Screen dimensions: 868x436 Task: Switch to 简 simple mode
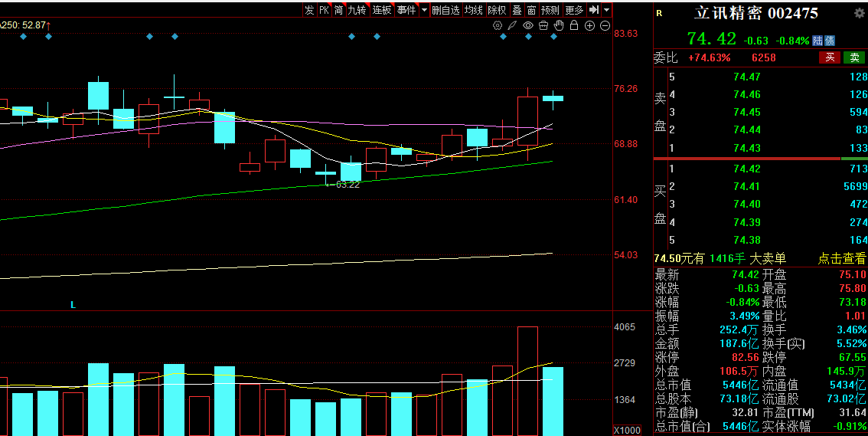338,10
